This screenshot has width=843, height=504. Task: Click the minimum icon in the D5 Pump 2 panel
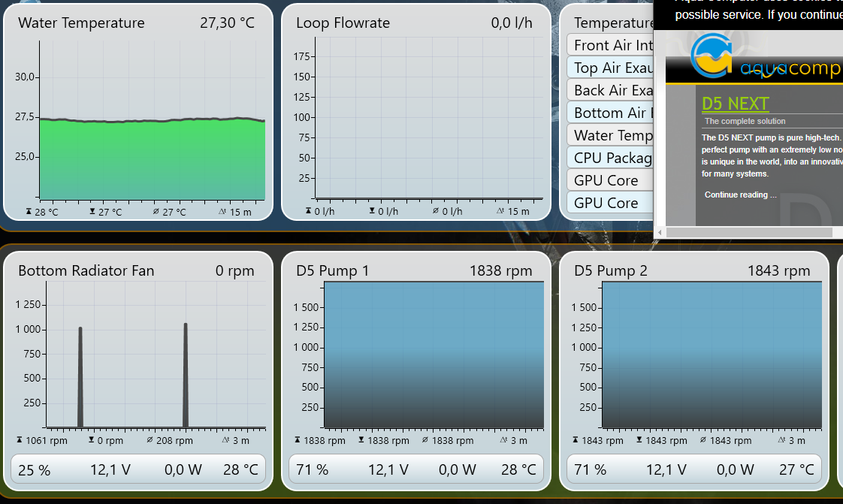pyautogui.click(x=639, y=439)
